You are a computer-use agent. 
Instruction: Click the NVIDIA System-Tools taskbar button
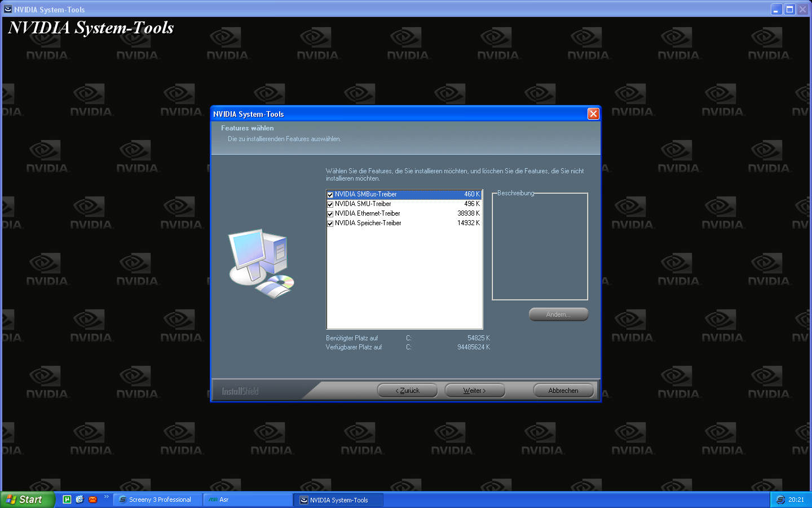[x=338, y=500]
